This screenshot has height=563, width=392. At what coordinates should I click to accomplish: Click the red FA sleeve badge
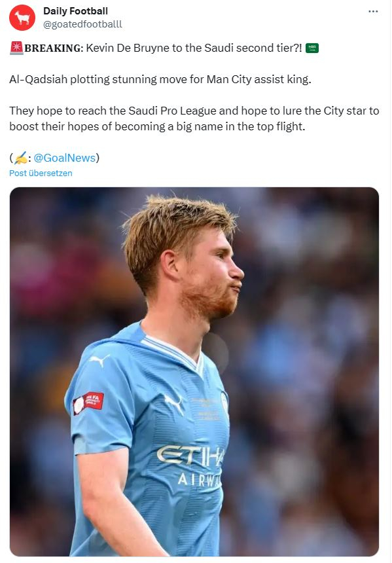pos(88,403)
